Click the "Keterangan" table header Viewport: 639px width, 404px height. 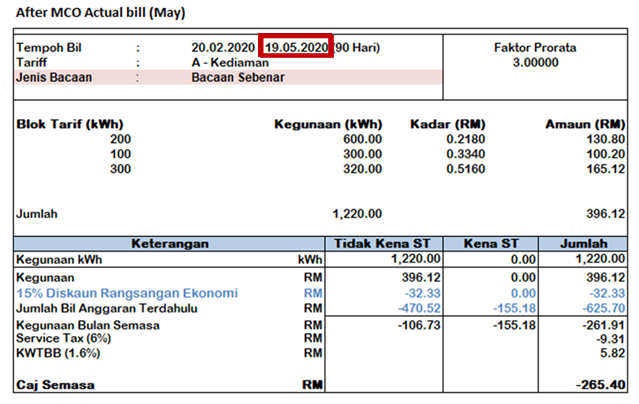coord(170,244)
